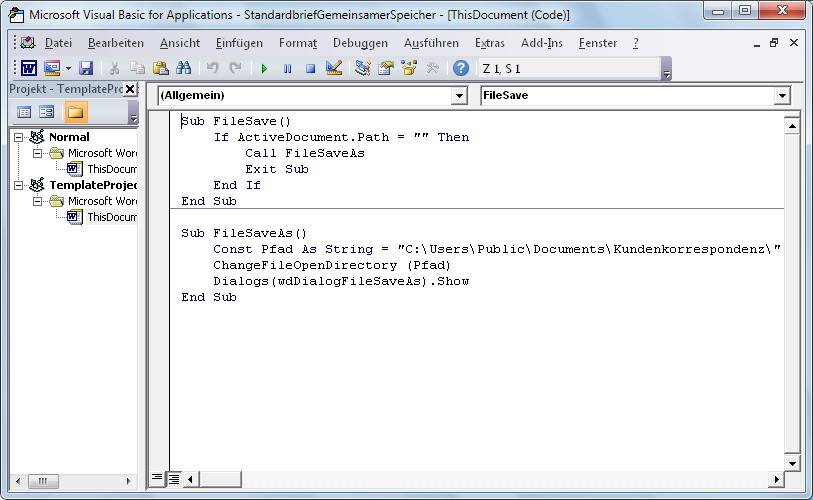
Task: Switch to Full Module View button
Action: 174,479
